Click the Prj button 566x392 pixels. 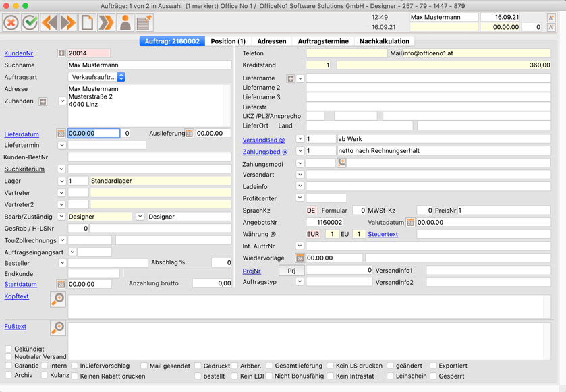(x=291, y=271)
